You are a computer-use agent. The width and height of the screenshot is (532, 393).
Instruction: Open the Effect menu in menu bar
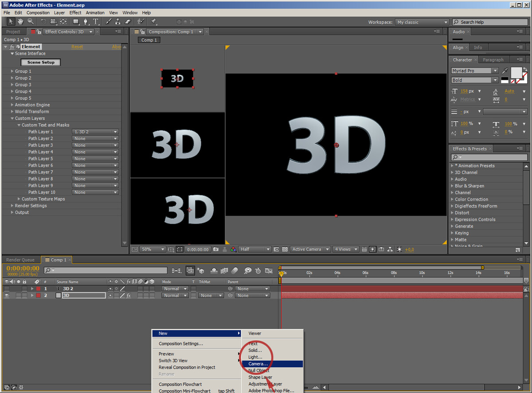tap(75, 13)
